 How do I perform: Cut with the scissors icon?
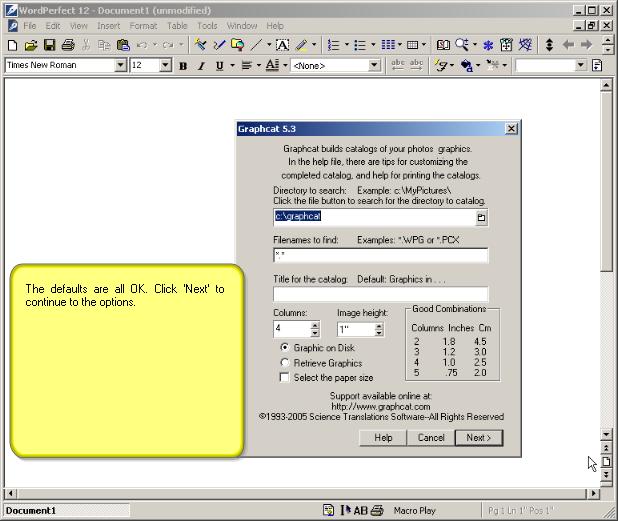86,45
